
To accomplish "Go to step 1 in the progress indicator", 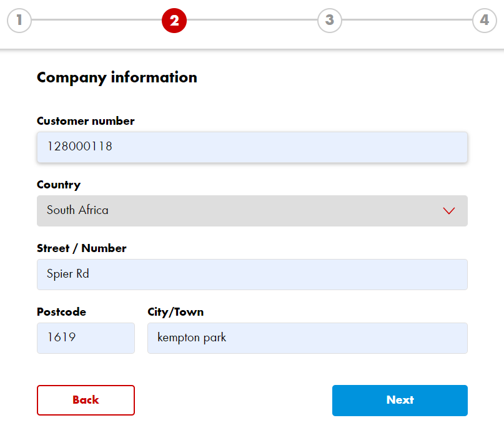I will point(19,21).
